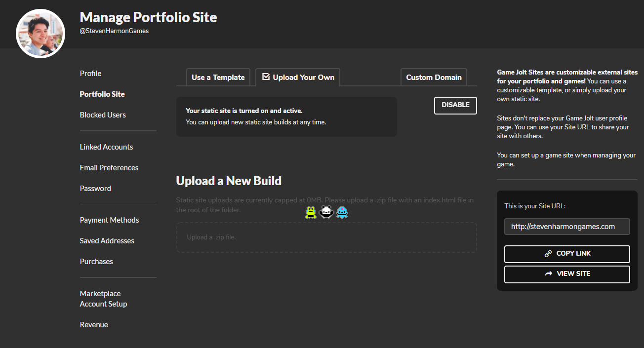Screen dimensions: 644x348
Task: Click the View Site button
Action: (566, 273)
